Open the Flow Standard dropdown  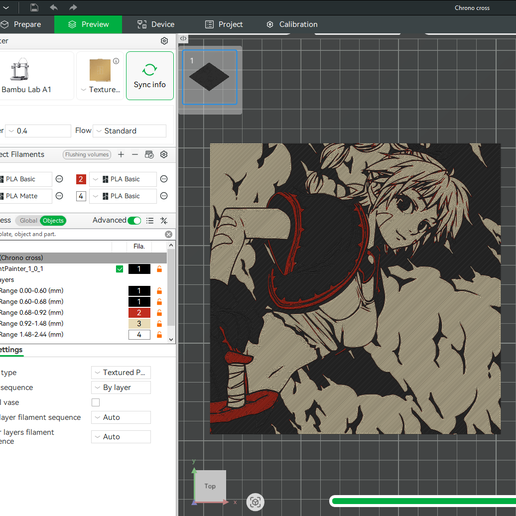[130, 131]
